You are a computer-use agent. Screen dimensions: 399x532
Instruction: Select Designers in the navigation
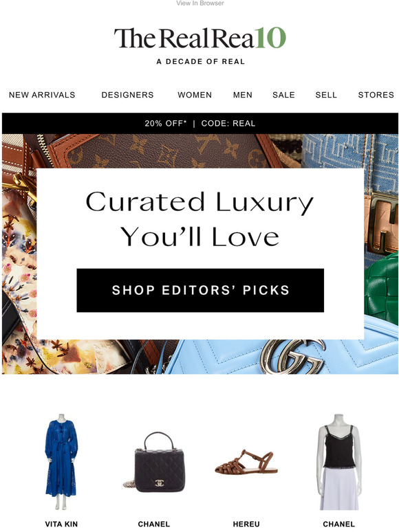click(x=128, y=95)
